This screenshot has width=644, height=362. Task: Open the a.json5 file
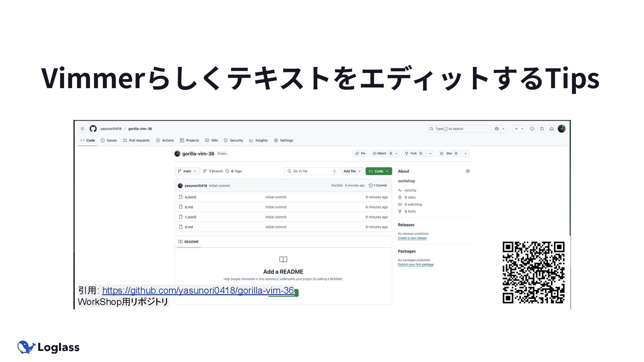pyautogui.click(x=191, y=197)
